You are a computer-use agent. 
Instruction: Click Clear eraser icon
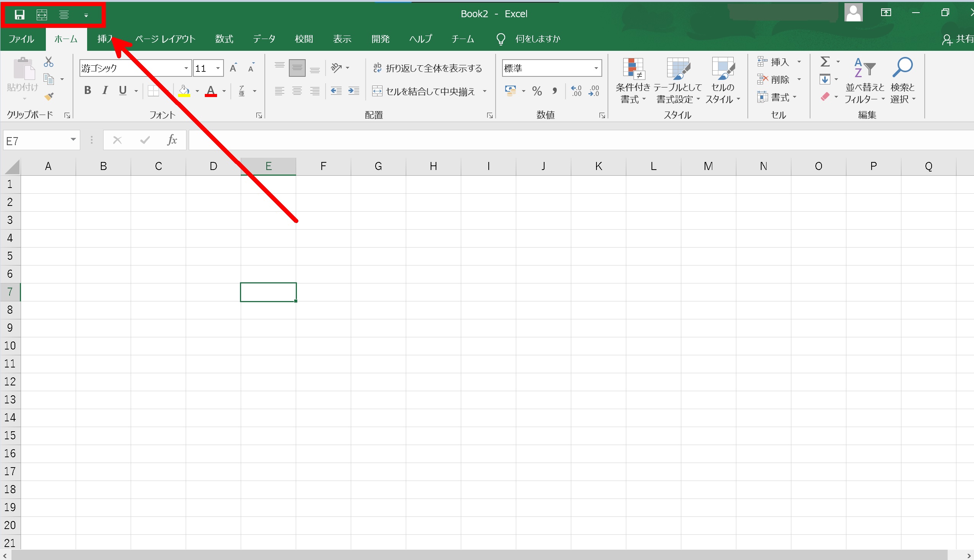pos(825,97)
